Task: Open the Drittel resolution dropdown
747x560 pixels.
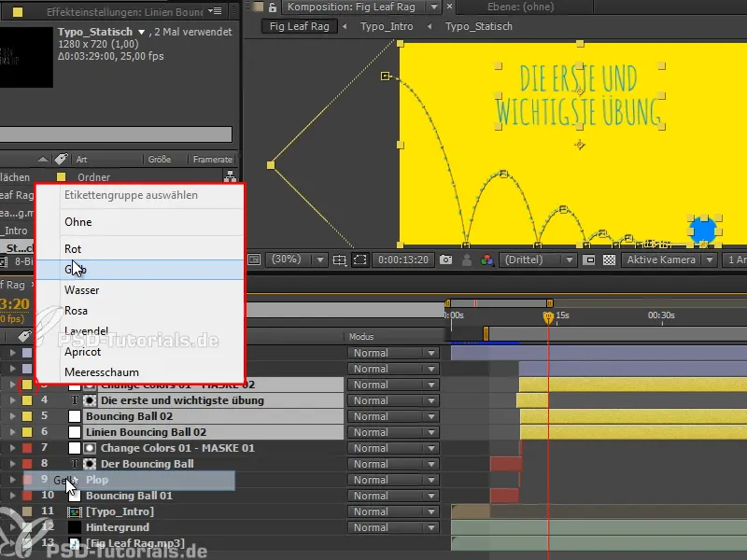Action: point(538,260)
